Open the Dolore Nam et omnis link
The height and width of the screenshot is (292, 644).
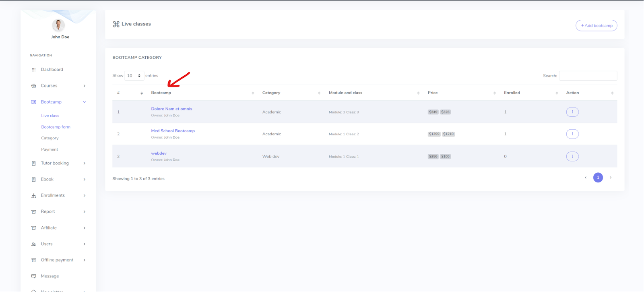171,109
